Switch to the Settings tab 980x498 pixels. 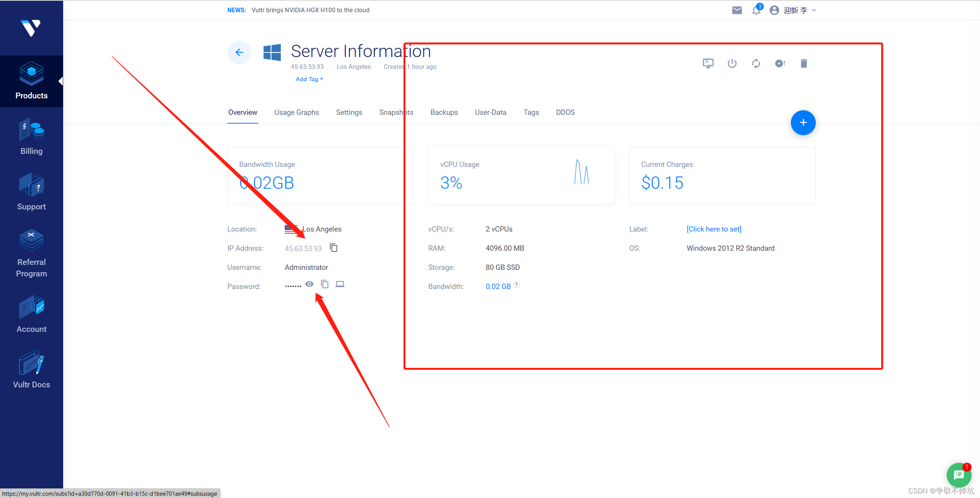click(x=349, y=113)
